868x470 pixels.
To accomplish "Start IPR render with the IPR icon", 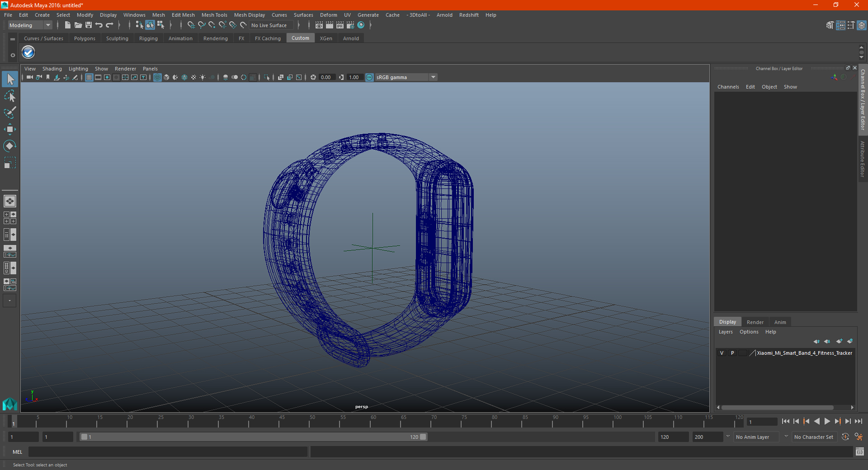I will coord(340,25).
